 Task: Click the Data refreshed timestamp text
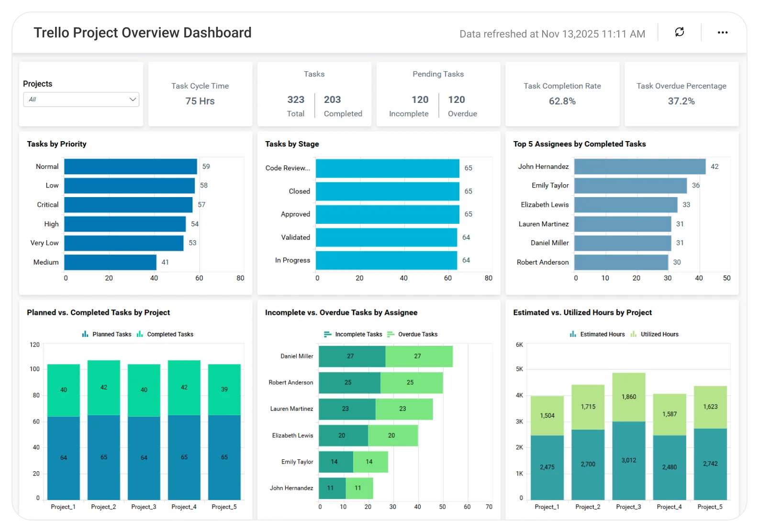(x=552, y=34)
